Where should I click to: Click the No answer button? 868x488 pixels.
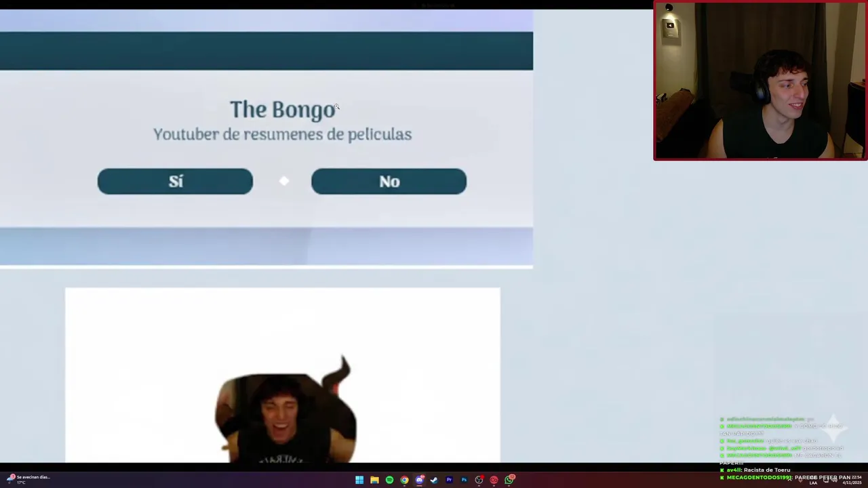[389, 182]
